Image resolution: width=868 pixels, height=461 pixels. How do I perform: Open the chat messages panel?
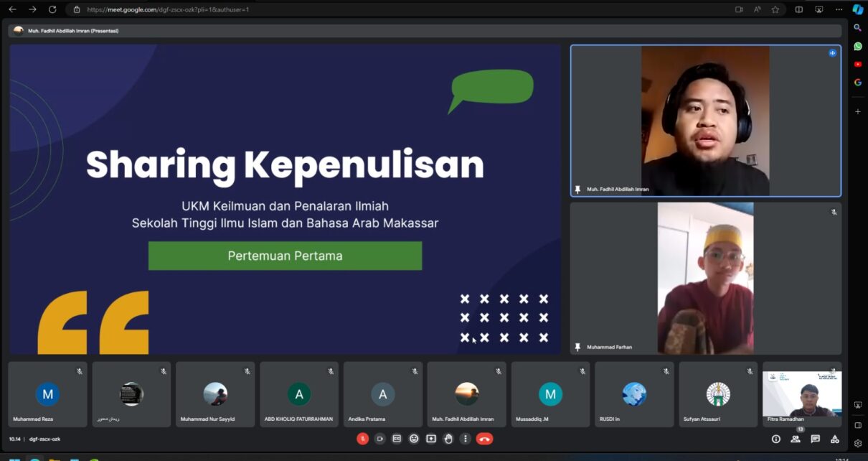pyautogui.click(x=815, y=439)
